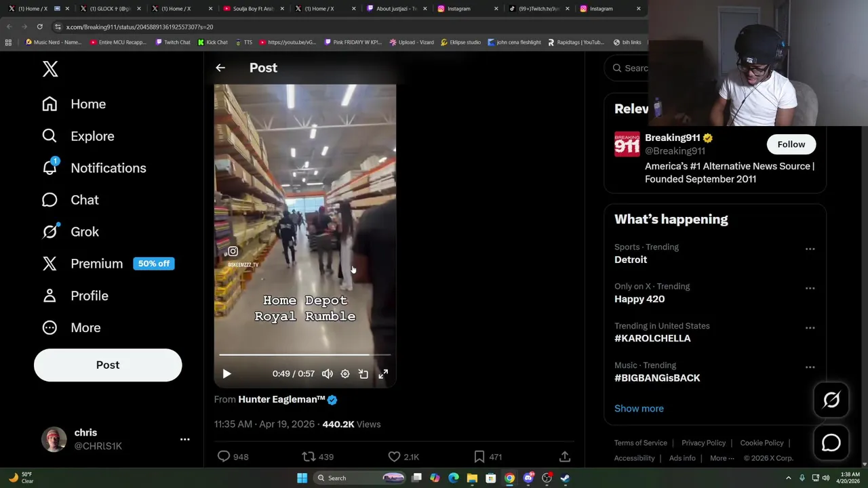Image resolution: width=868 pixels, height=488 pixels.
Task: Open the Cookie Policy link
Action: [x=762, y=443]
